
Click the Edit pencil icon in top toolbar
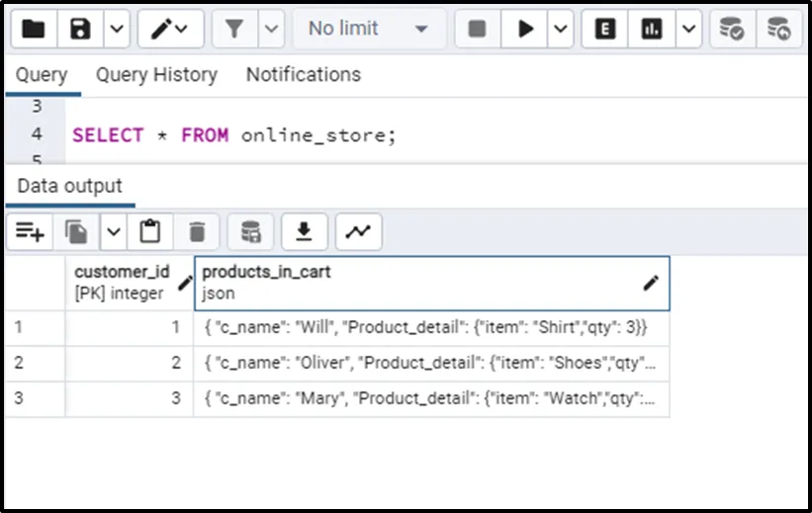[x=160, y=30]
